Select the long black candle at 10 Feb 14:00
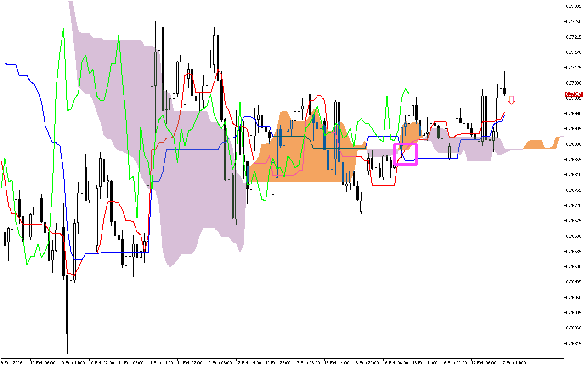 coord(68,304)
